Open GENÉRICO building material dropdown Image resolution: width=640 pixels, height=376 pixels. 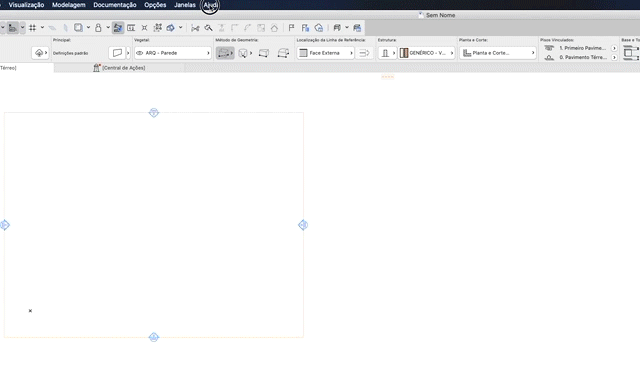pos(427,53)
